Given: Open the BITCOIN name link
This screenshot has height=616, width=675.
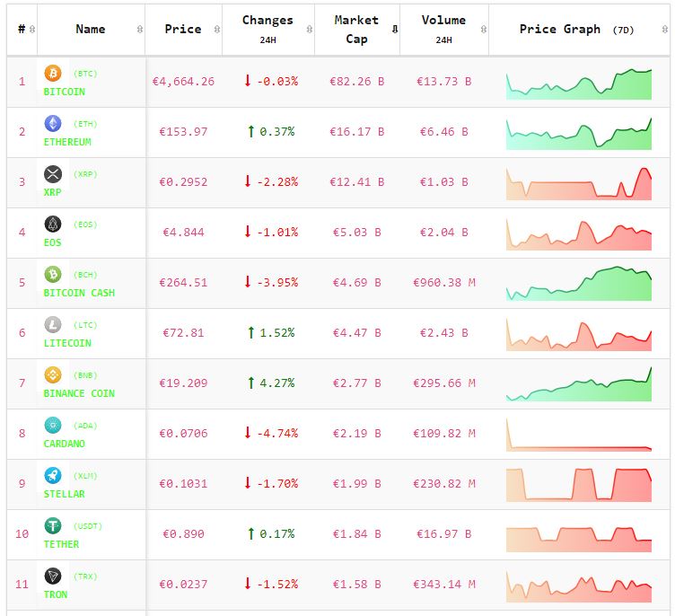Looking at the screenshot, I should (x=64, y=92).
